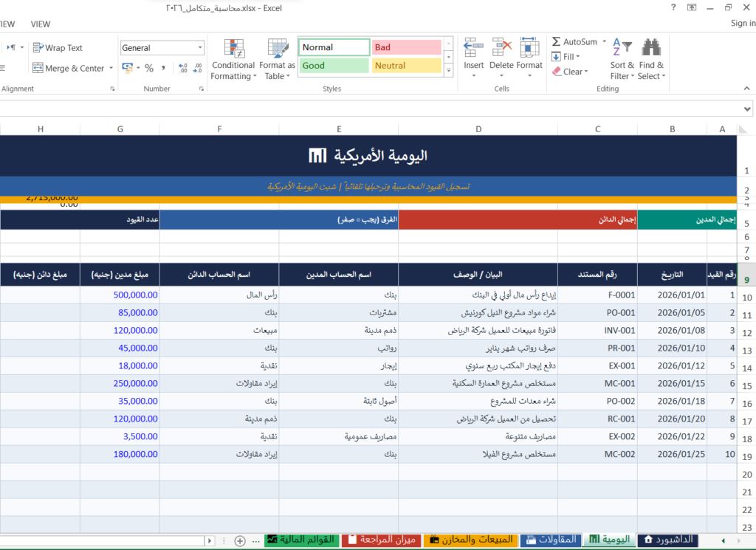Screen dimensions: 756x550
Task: Open accounting format dropdown arrow
Action: point(138,68)
